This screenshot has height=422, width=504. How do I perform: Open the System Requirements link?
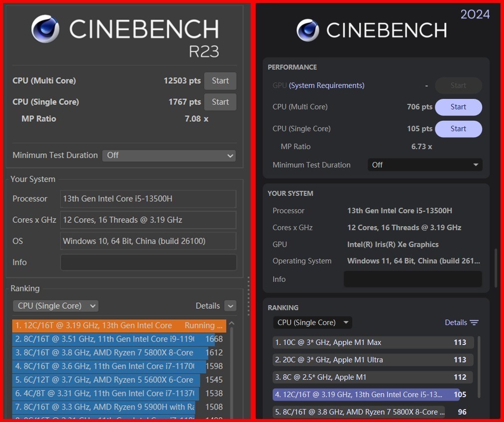326,85
